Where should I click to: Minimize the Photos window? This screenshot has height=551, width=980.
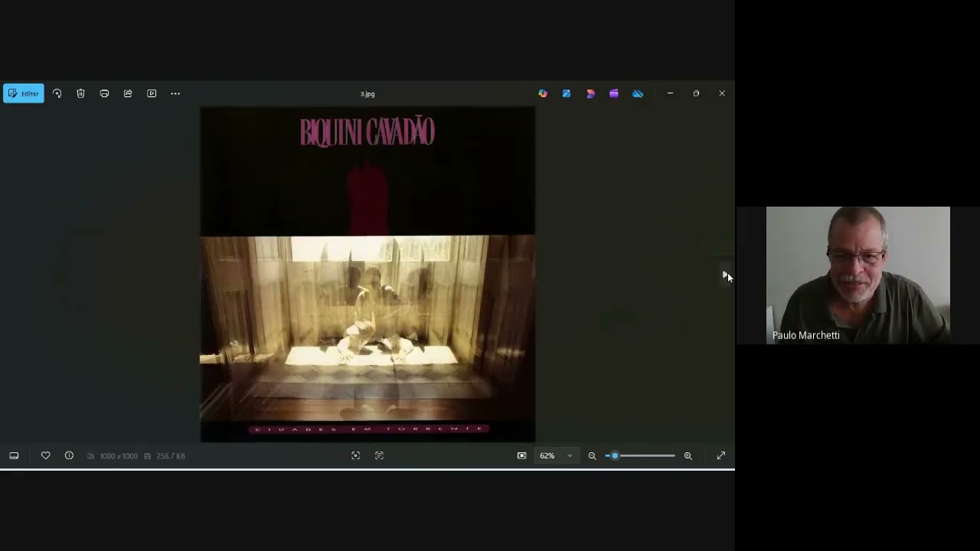(670, 93)
